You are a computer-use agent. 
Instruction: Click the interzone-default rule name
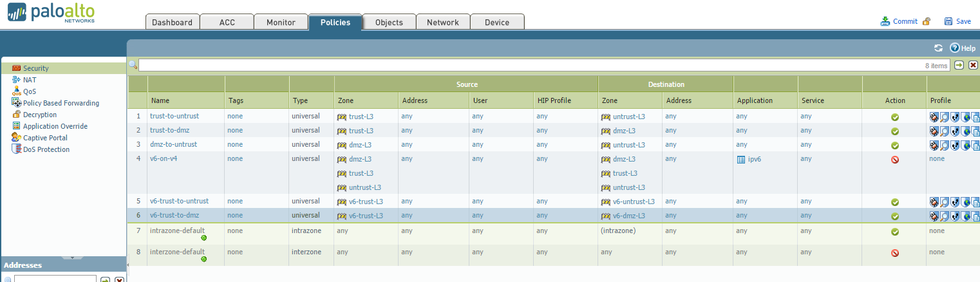click(x=177, y=252)
